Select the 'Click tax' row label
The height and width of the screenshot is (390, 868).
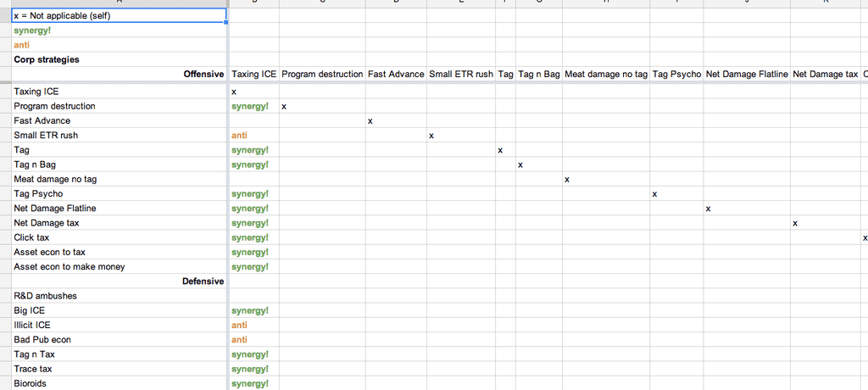click(119, 237)
